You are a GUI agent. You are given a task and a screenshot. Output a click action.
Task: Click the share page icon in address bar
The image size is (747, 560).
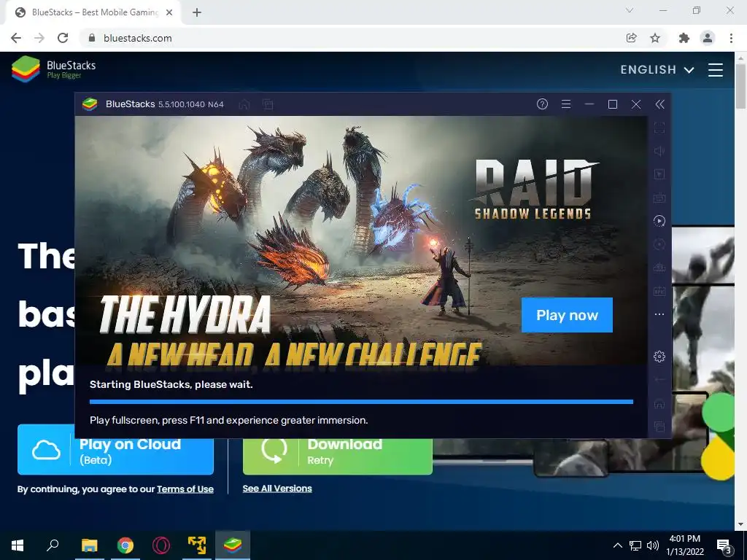click(631, 38)
